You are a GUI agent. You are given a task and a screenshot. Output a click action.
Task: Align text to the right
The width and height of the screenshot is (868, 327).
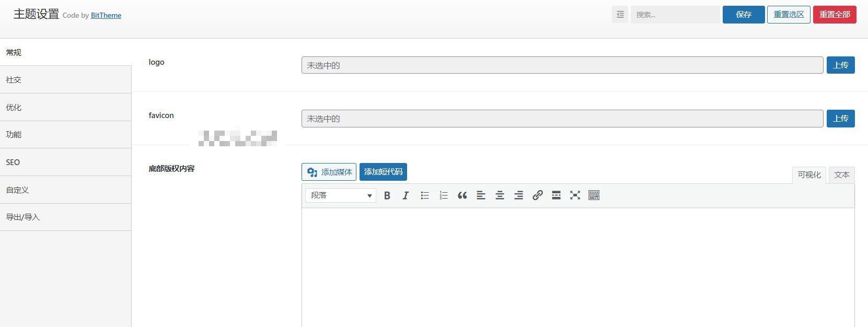point(518,195)
